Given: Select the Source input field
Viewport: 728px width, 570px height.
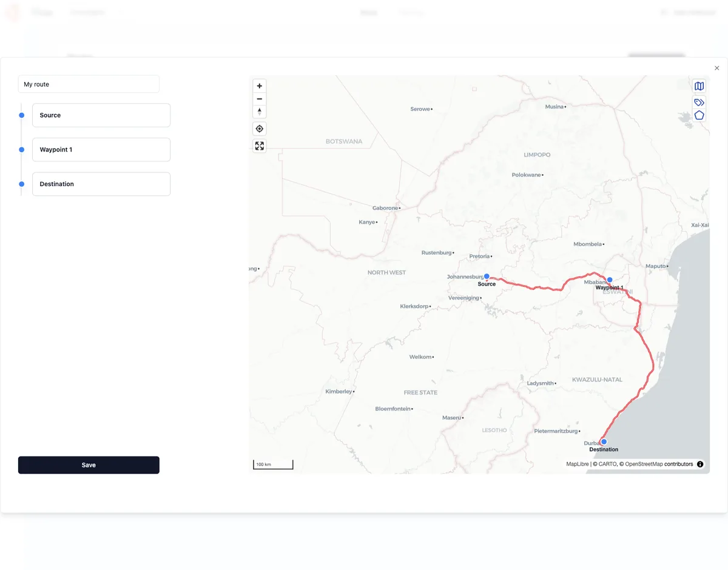Looking at the screenshot, I should pos(101,115).
